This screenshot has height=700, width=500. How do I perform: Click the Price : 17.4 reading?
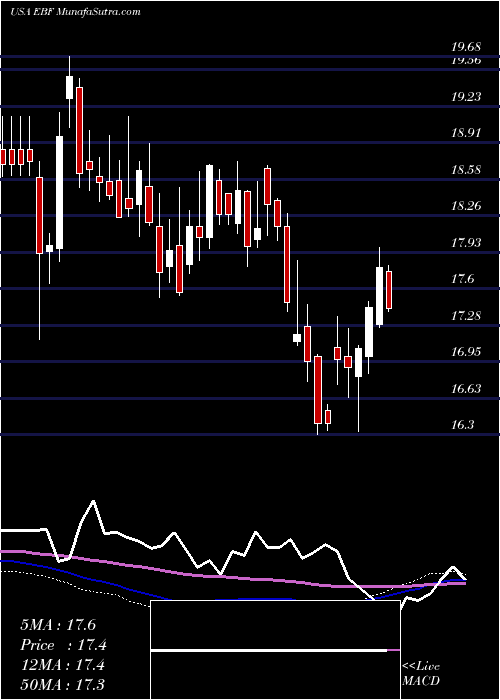click(x=63, y=645)
